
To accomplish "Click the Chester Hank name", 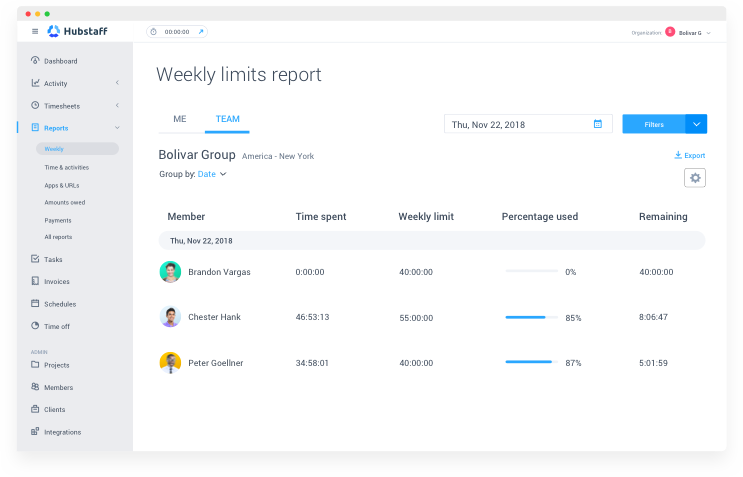I will pos(214,317).
